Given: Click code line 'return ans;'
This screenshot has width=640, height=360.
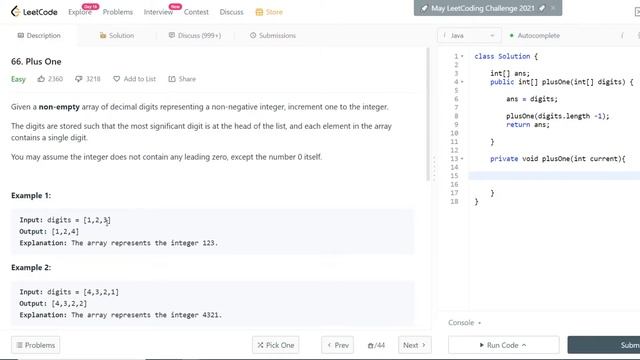Looking at the screenshot, I should pos(528,124).
